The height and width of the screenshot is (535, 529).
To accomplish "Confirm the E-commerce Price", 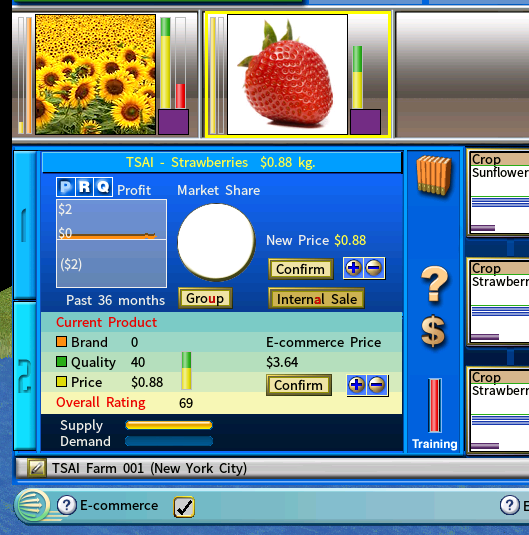I will [x=299, y=385].
